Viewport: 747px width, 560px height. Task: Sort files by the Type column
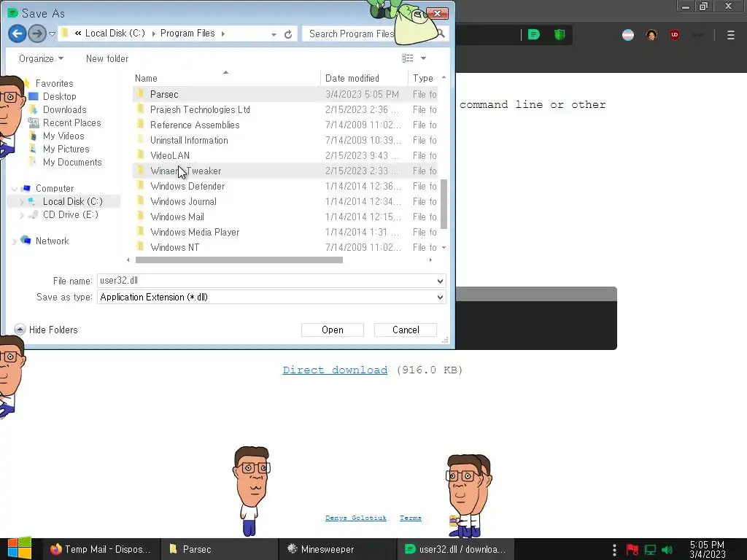pyautogui.click(x=423, y=78)
